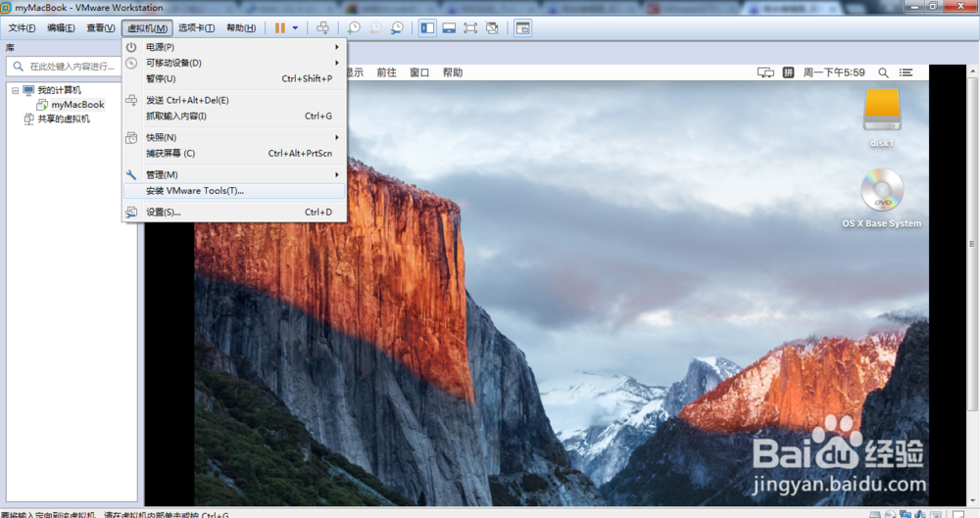Expand the 管理(M) submenu

point(234,175)
